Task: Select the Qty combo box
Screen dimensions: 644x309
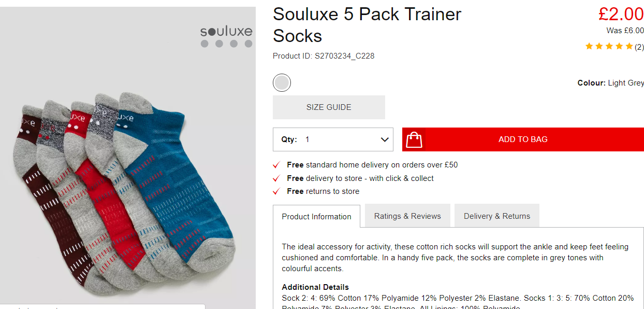Action: pos(333,139)
